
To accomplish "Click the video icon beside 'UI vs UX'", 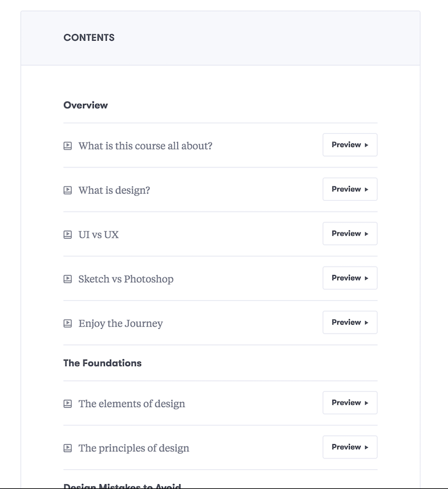I will click(x=67, y=234).
